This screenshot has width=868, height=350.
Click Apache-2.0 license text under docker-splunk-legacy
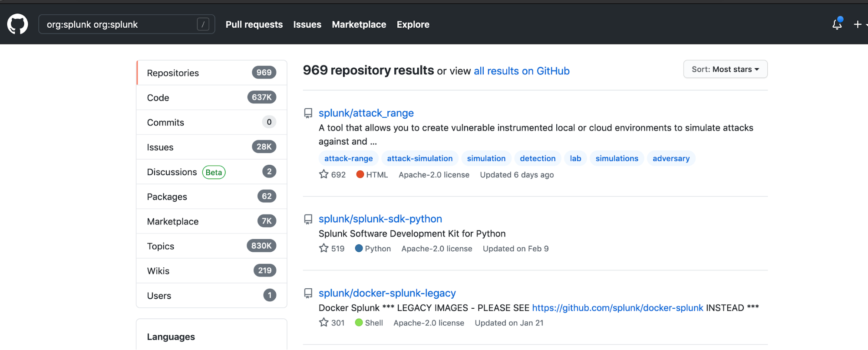point(429,323)
